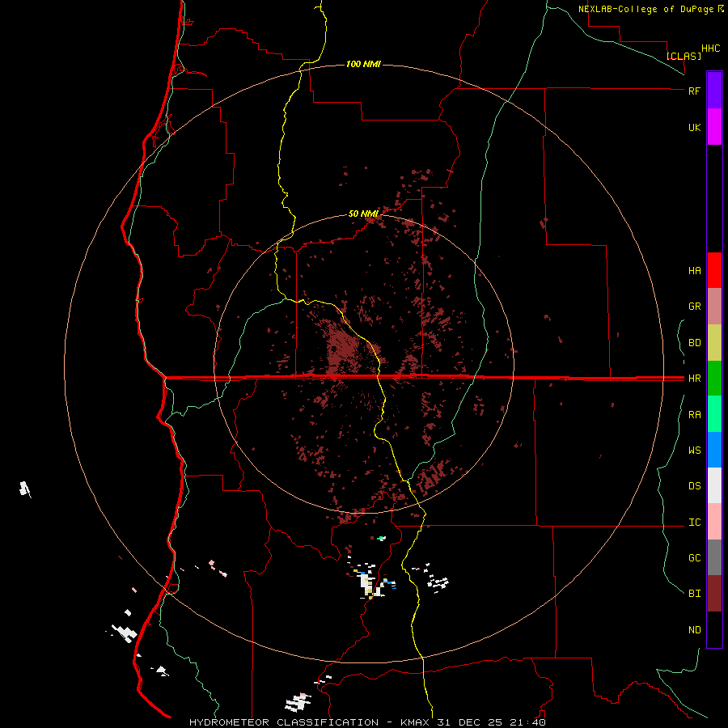Click the DS legend label
Screen dimensions: 728x728
point(694,486)
